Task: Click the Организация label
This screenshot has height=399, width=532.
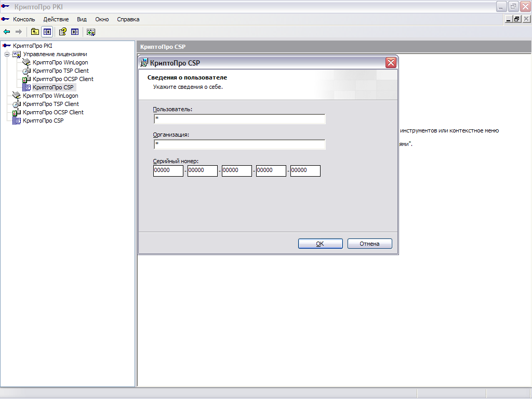Action: 171,135
